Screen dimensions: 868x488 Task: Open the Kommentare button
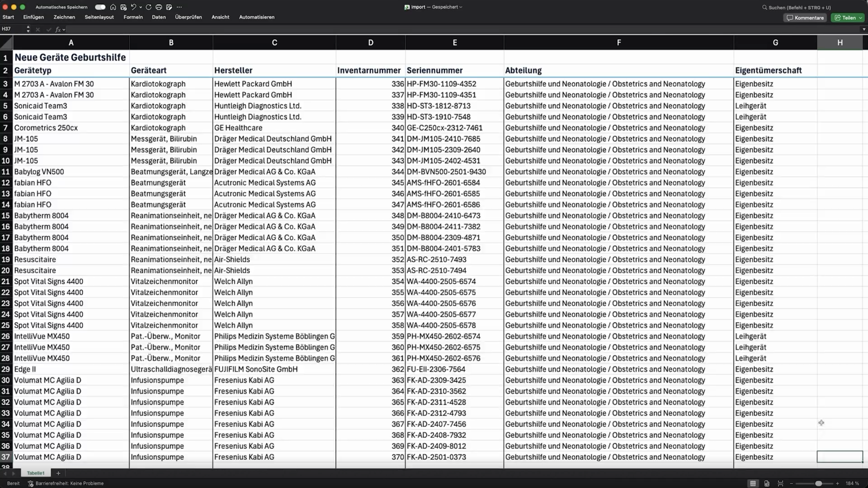[805, 18]
